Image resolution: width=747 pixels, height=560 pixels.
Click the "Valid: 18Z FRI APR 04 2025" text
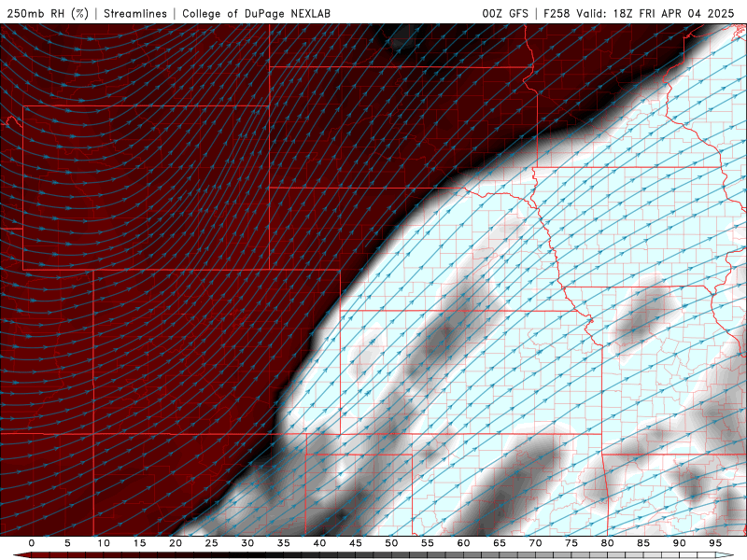pos(655,13)
